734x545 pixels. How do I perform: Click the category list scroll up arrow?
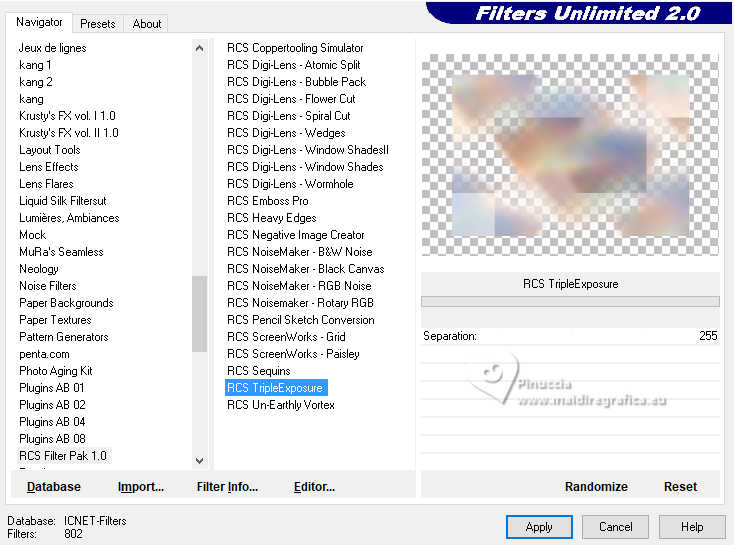[199, 48]
